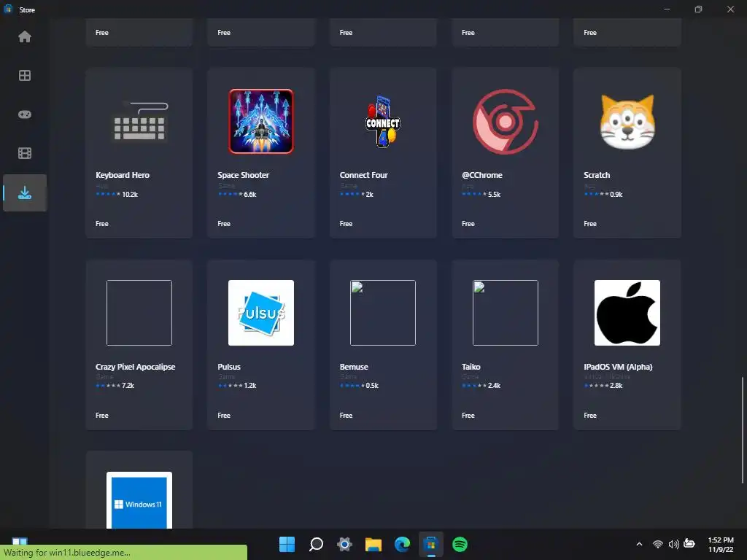Select the Apps grid sidebar icon

25,75
